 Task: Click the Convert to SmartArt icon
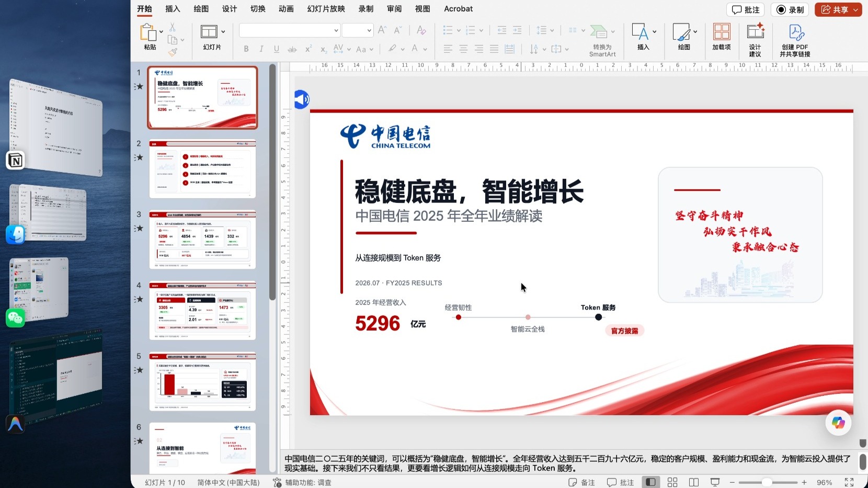click(598, 32)
